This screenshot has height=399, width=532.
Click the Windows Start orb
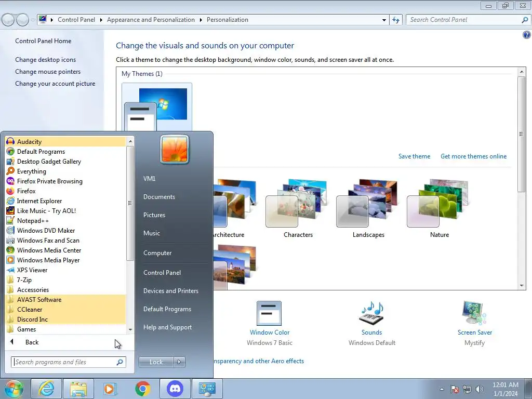(14, 389)
